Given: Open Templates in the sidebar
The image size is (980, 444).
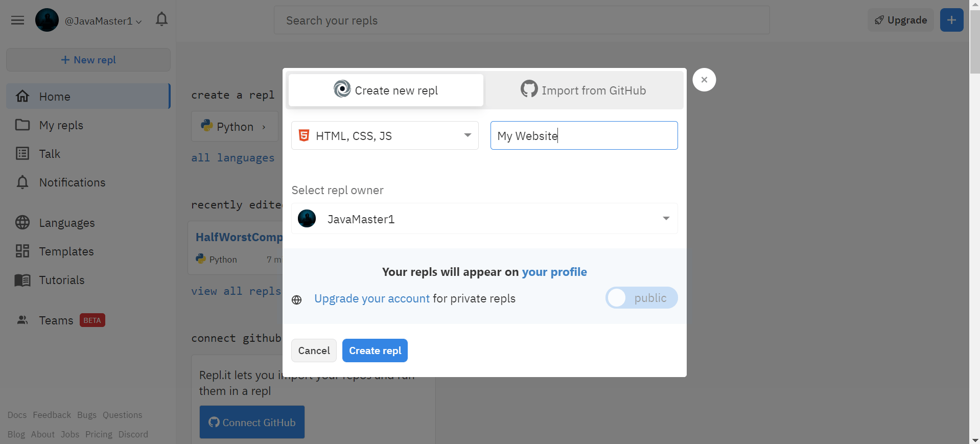Looking at the screenshot, I should [88, 251].
